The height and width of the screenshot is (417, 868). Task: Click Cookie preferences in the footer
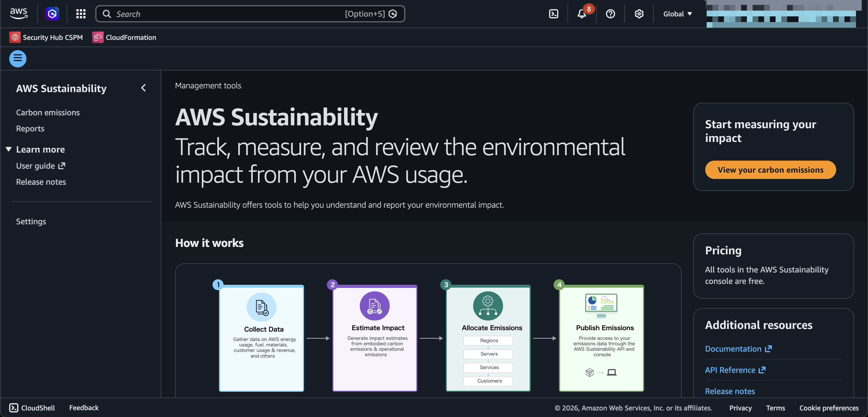point(829,408)
